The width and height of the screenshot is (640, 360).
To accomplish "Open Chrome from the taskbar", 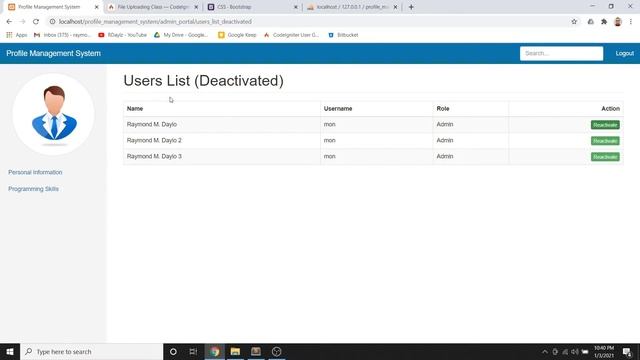I will click(215, 351).
